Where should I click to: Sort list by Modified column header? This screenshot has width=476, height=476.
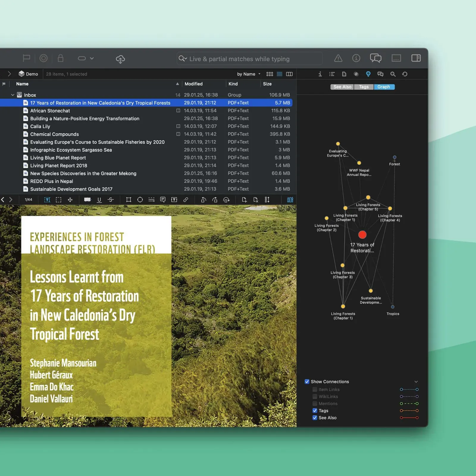(204, 84)
